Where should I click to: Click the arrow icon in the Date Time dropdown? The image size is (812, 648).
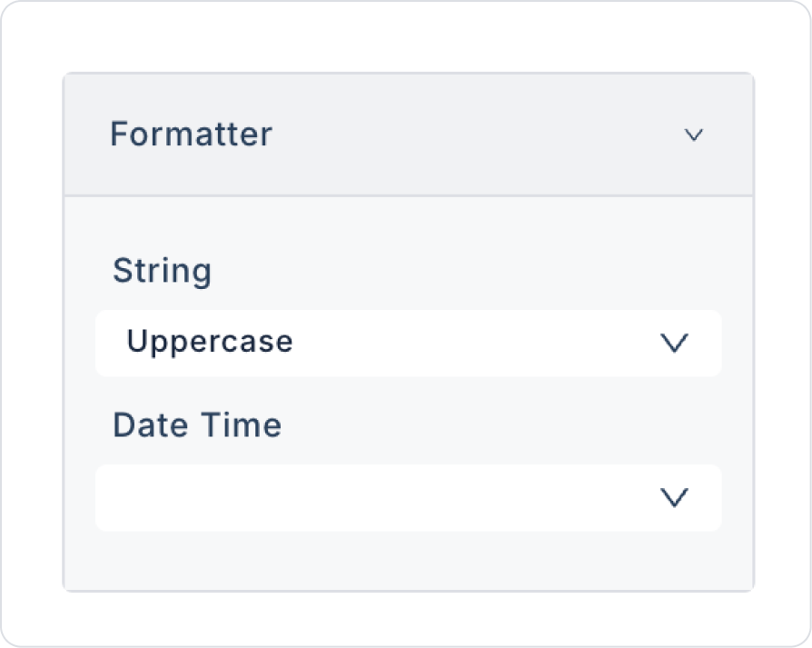(x=674, y=498)
